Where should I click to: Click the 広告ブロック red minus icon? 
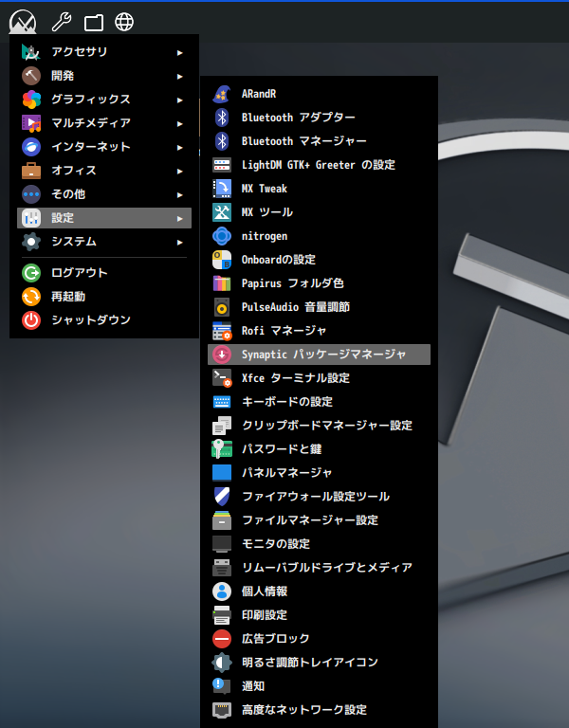point(222,639)
